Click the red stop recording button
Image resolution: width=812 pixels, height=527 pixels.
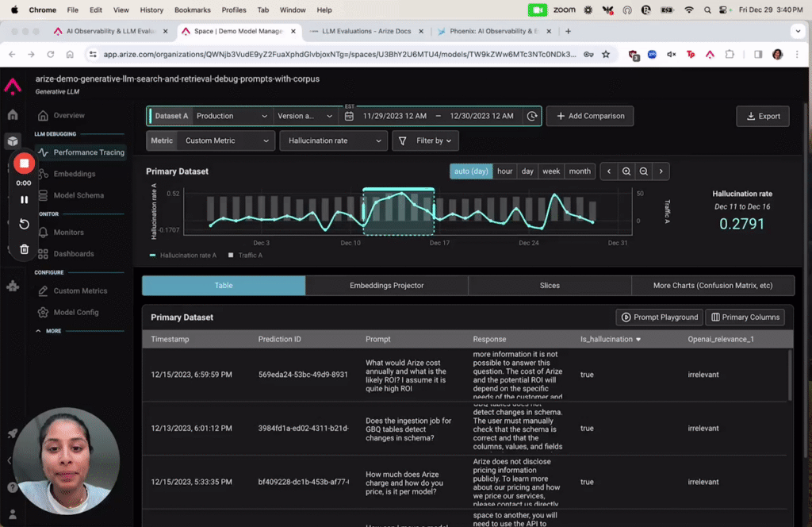[24, 163]
